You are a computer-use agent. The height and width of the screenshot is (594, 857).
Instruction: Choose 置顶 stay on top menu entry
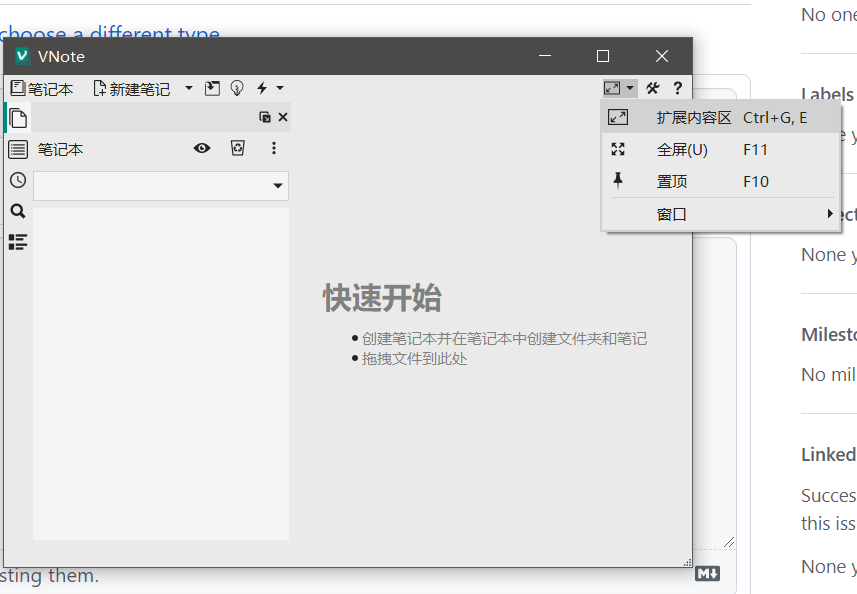(x=721, y=181)
